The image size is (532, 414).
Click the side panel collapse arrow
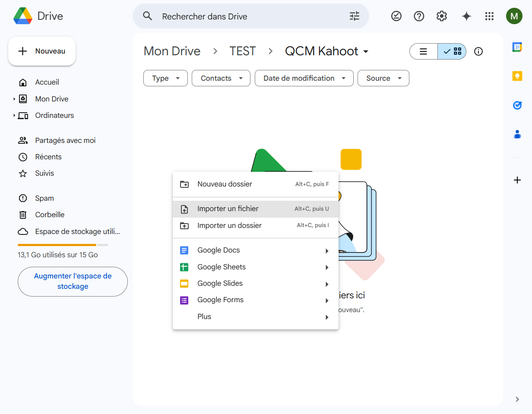pos(517,399)
